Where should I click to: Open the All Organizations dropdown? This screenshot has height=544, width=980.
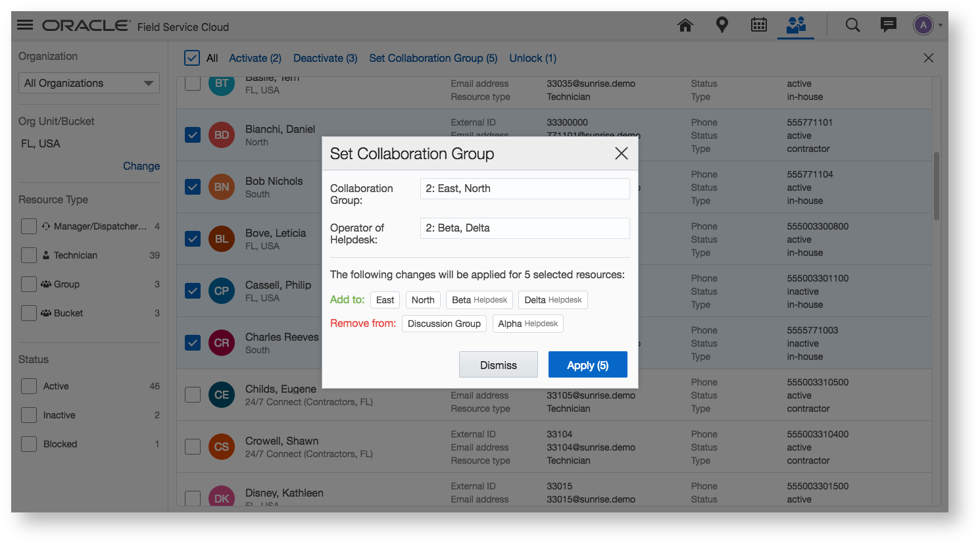click(88, 83)
